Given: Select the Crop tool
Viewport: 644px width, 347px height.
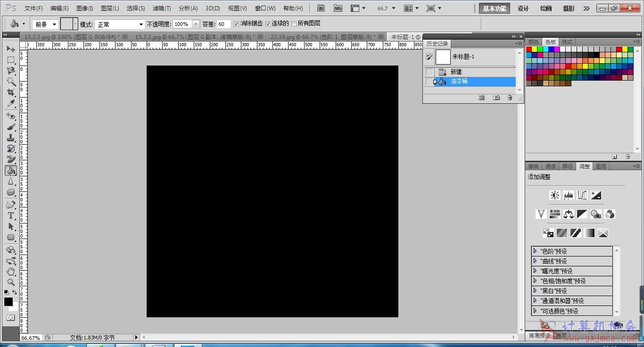Looking at the screenshot, I should coord(11,92).
